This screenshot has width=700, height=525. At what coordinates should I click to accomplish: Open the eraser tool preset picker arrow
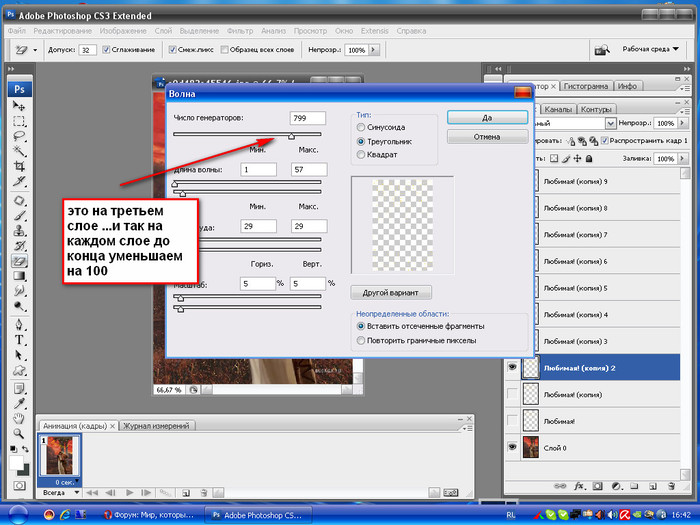(35, 50)
